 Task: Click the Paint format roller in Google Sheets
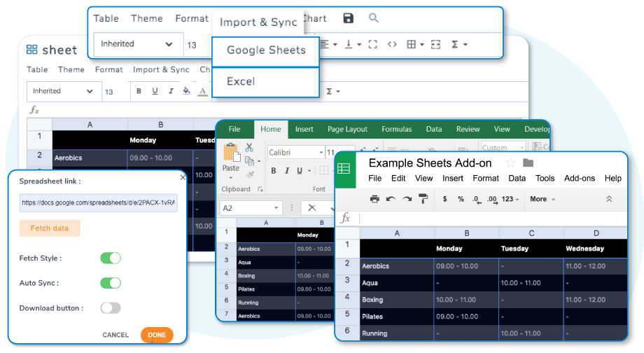(x=423, y=200)
